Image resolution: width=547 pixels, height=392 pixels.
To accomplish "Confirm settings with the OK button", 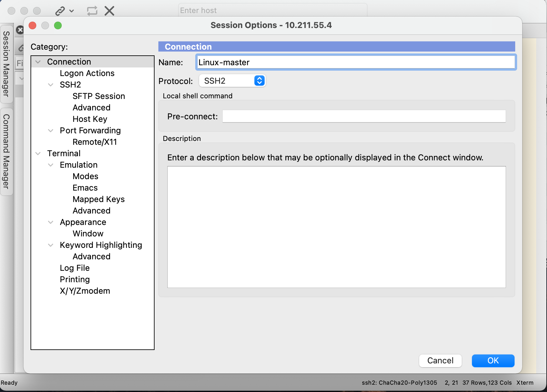I will tap(493, 360).
